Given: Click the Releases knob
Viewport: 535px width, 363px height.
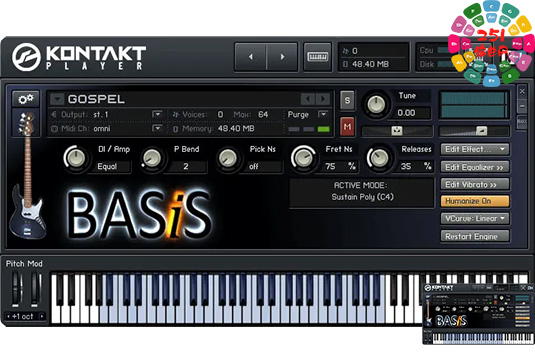Looking at the screenshot, I should pos(379,158).
